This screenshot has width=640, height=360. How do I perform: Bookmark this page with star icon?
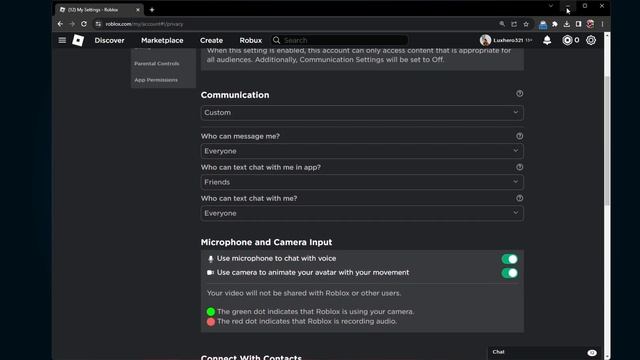click(526, 24)
